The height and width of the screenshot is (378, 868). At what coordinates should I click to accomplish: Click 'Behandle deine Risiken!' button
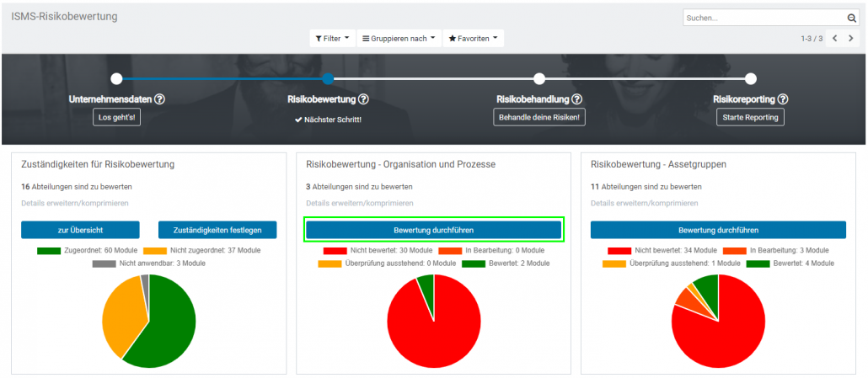[539, 117]
